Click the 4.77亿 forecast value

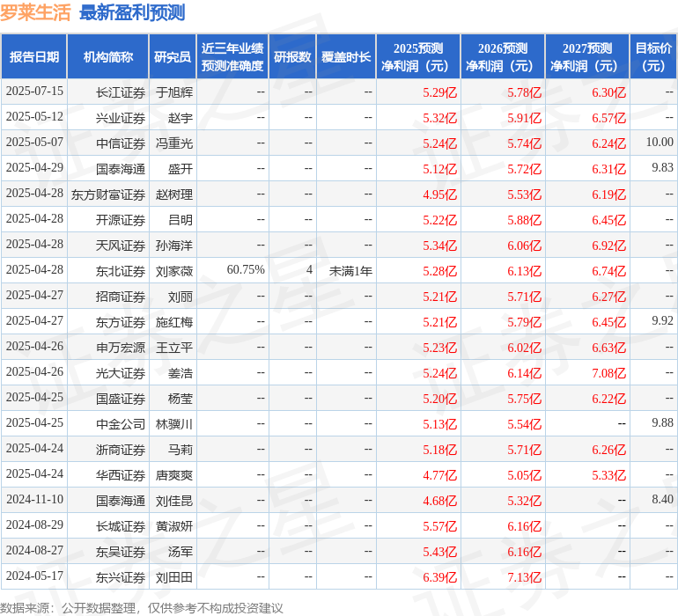point(439,475)
